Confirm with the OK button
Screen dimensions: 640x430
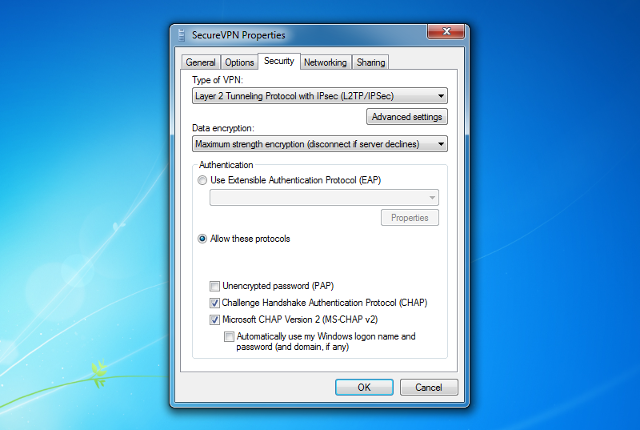point(364,387)
